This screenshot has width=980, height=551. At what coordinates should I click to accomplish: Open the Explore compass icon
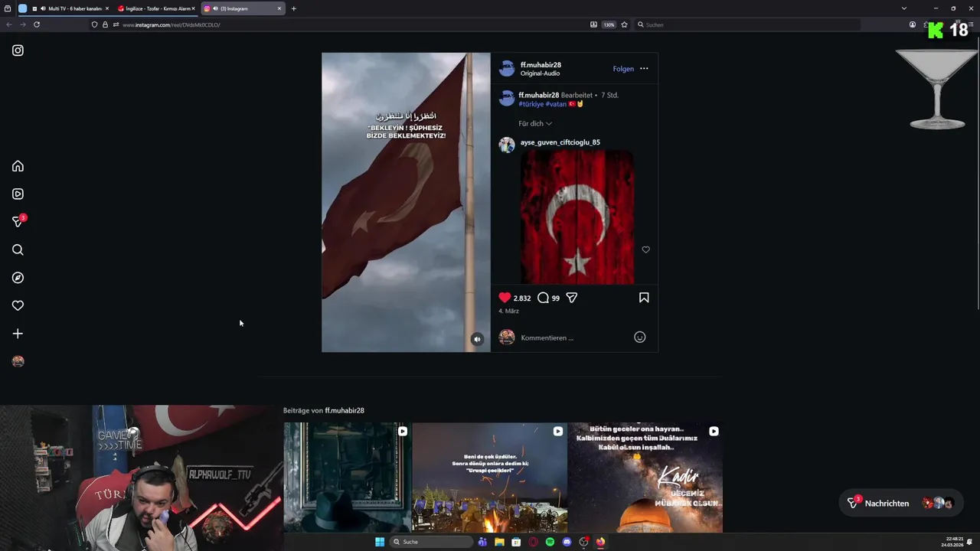coord(18,278)
